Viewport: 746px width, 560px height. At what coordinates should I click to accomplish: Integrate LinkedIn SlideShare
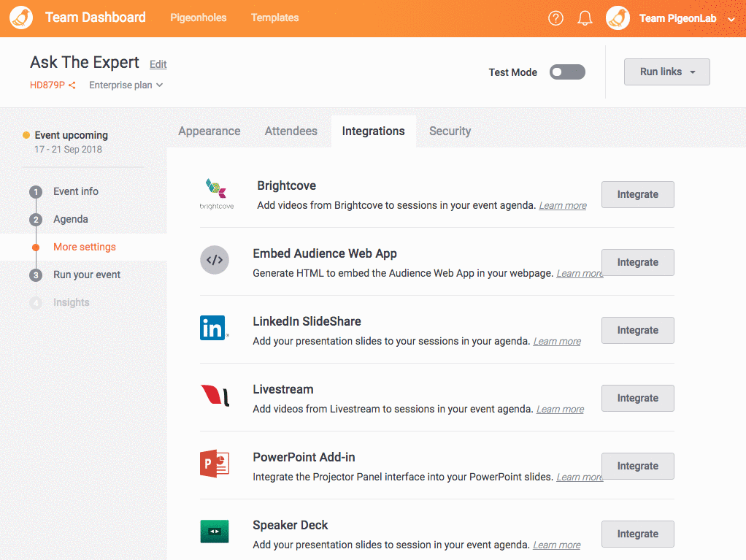click(637, 330)
